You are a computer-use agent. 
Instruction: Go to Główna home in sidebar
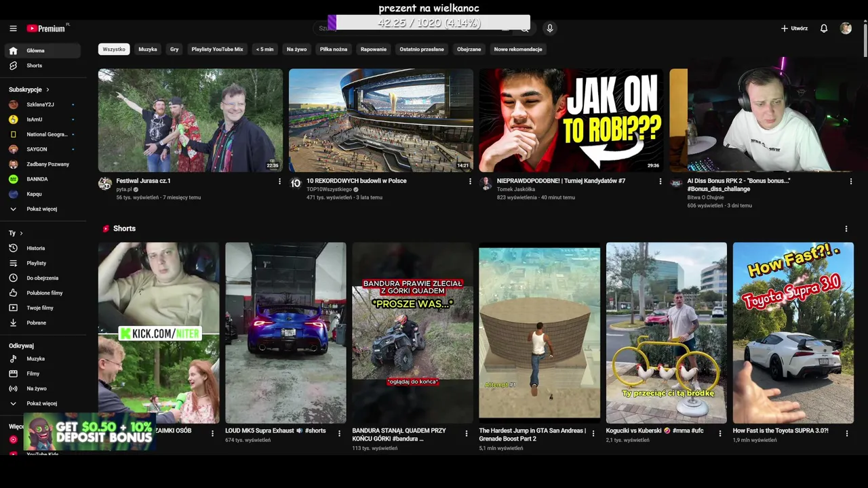[42, 51]
